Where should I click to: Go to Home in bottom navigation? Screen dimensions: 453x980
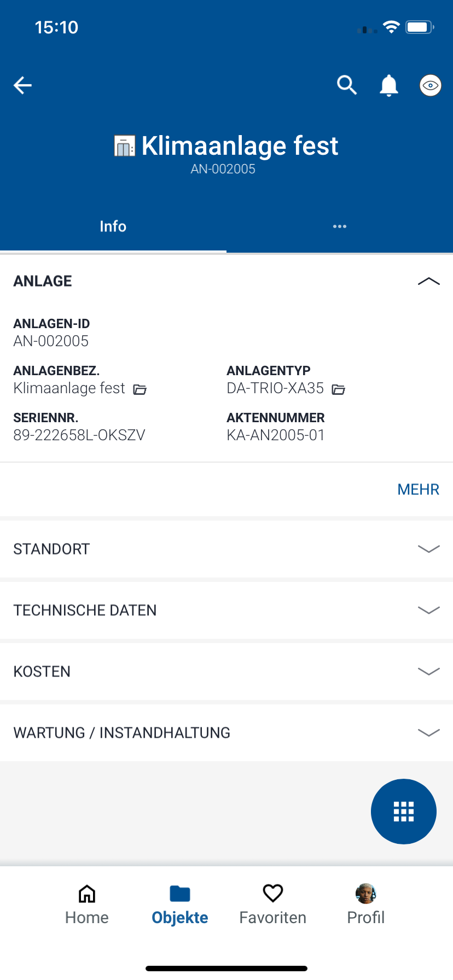(87, 904)
